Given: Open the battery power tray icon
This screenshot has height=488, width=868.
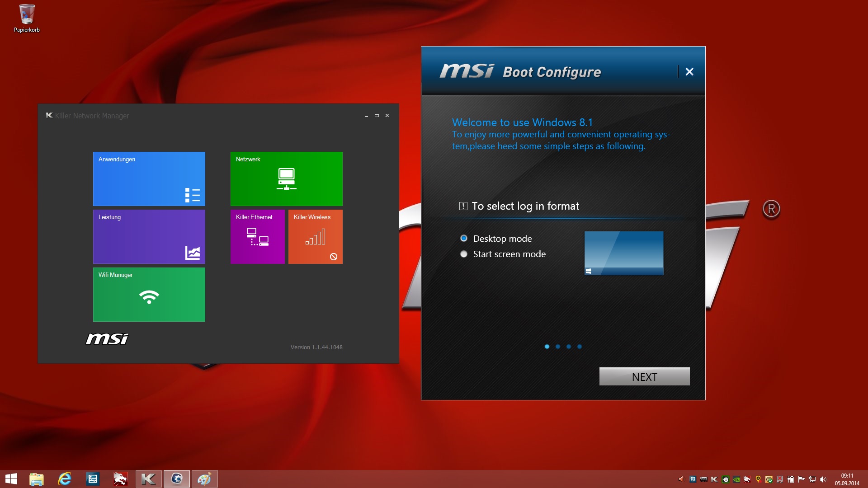Looking at the screenshot, I should point(791,479).
